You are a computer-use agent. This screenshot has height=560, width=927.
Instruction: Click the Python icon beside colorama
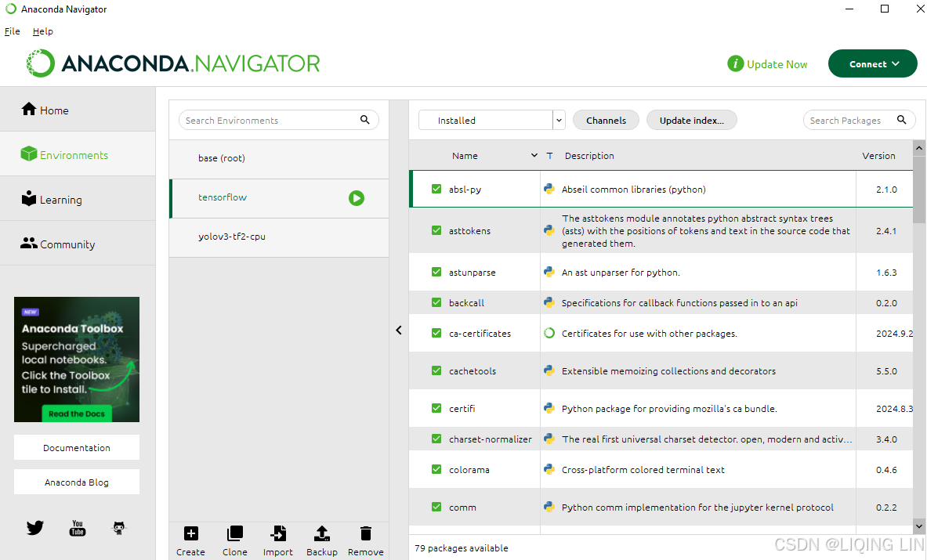coord(549,470)
